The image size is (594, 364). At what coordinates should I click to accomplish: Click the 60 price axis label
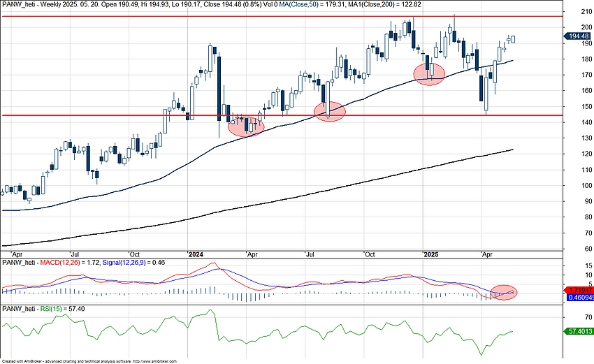tap(588, 249)
